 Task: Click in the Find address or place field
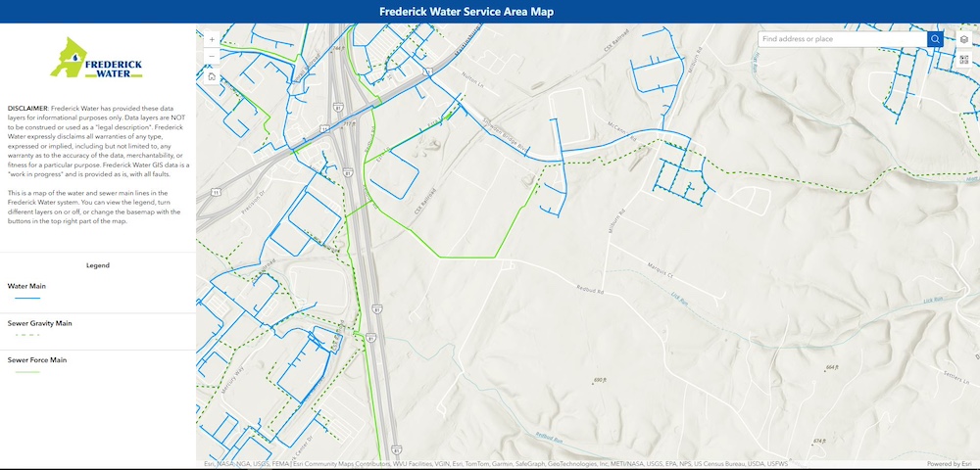pyautogui.click(x=841, y=39)
